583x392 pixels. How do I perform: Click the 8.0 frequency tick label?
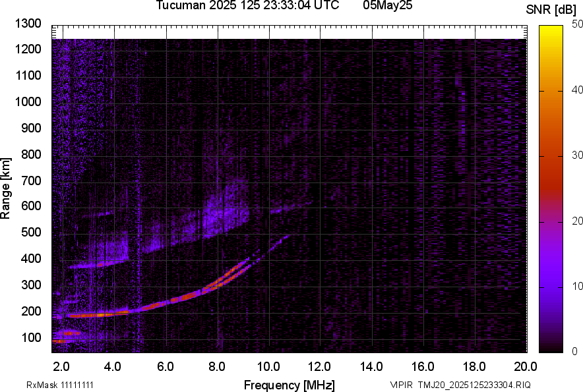pyautogui.click(x=217, y=367)
